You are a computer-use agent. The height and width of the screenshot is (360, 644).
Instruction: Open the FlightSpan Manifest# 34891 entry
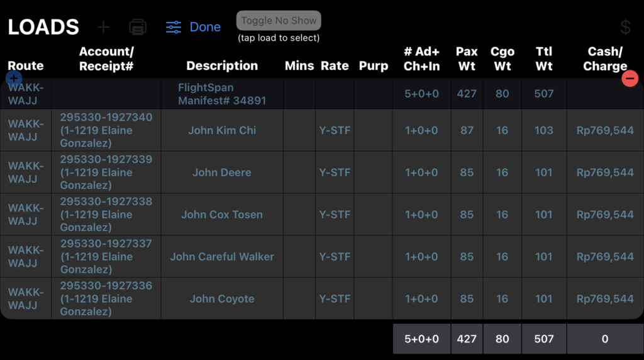pyautogui.click(x=222, y=94)
